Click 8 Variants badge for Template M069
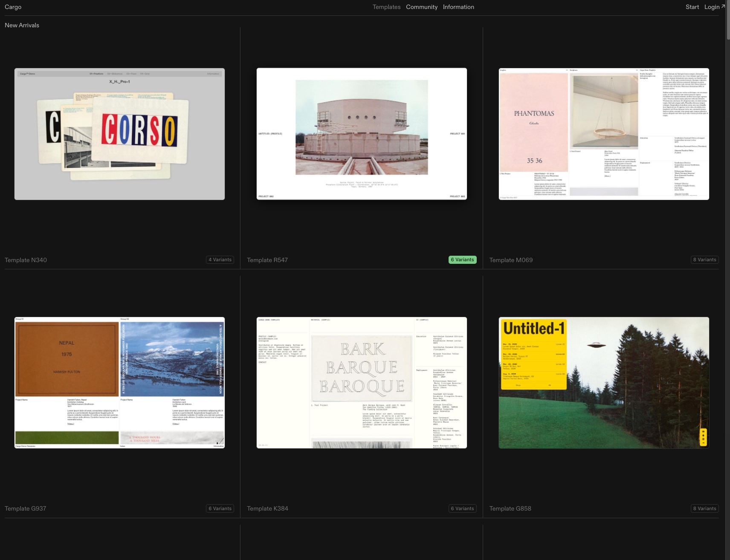 (x=704, y=260)
